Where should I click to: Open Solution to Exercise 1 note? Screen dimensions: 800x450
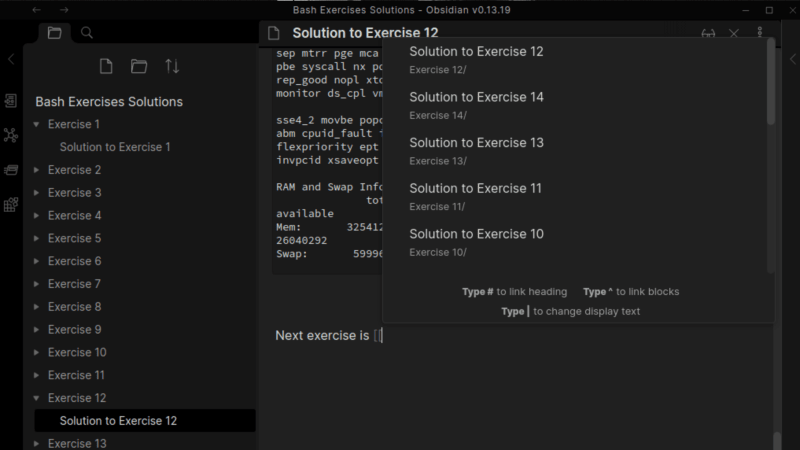click(x=115, y=147)
